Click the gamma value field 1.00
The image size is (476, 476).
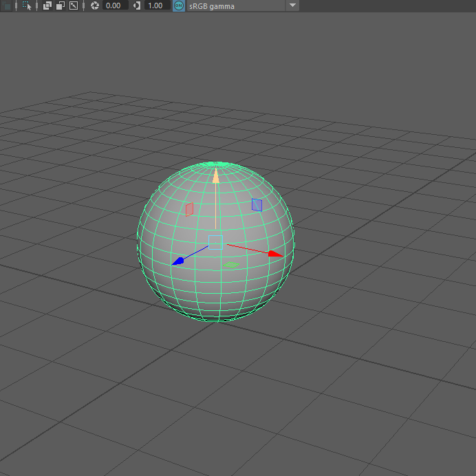point(156,6)
